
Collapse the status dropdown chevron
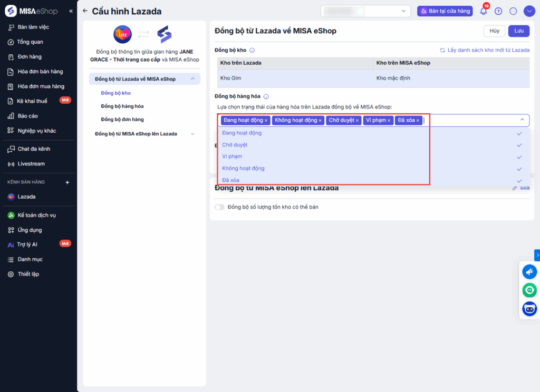(x=522, y=120)
